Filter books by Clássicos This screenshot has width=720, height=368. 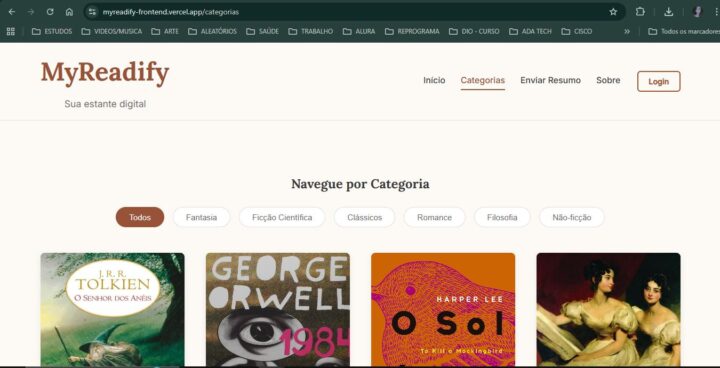(364, 217)
